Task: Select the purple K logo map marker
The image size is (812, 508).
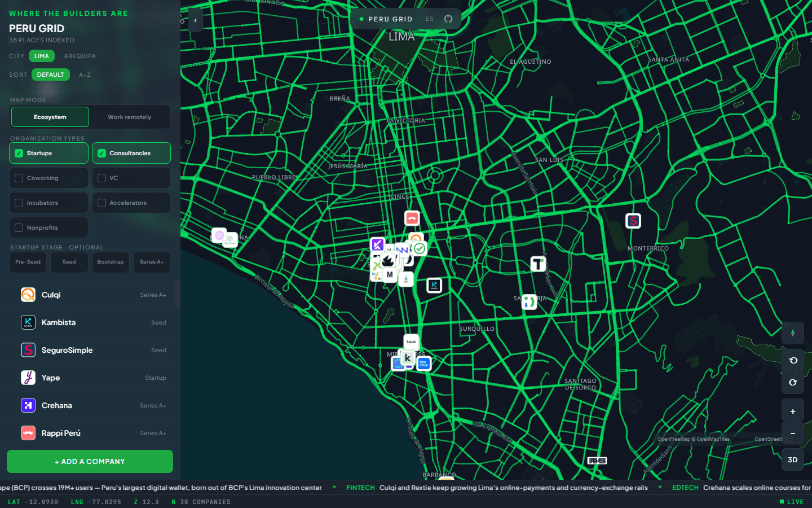Action: (377, 244)
